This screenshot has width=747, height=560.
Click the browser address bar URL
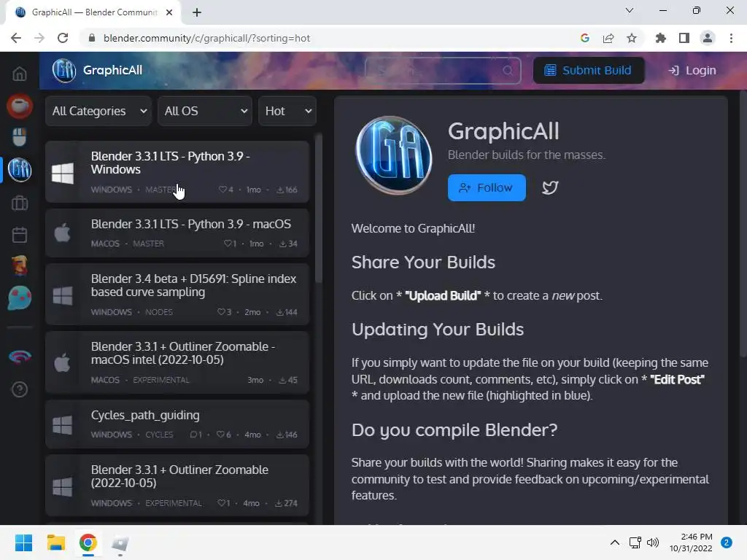pos(206,38)
